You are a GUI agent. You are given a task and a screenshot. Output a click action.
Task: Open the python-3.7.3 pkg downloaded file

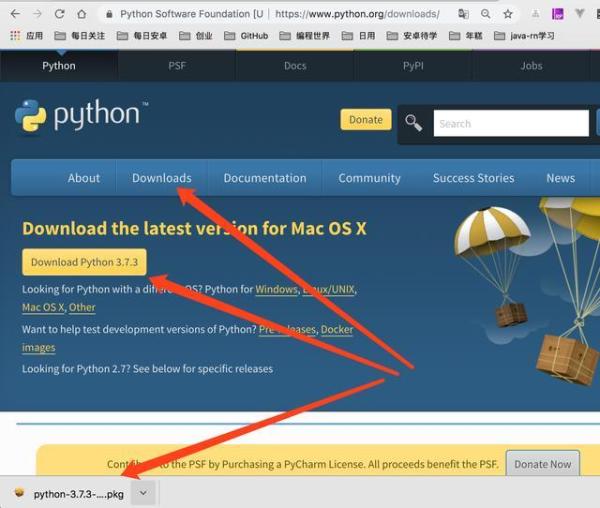point(78,494)
